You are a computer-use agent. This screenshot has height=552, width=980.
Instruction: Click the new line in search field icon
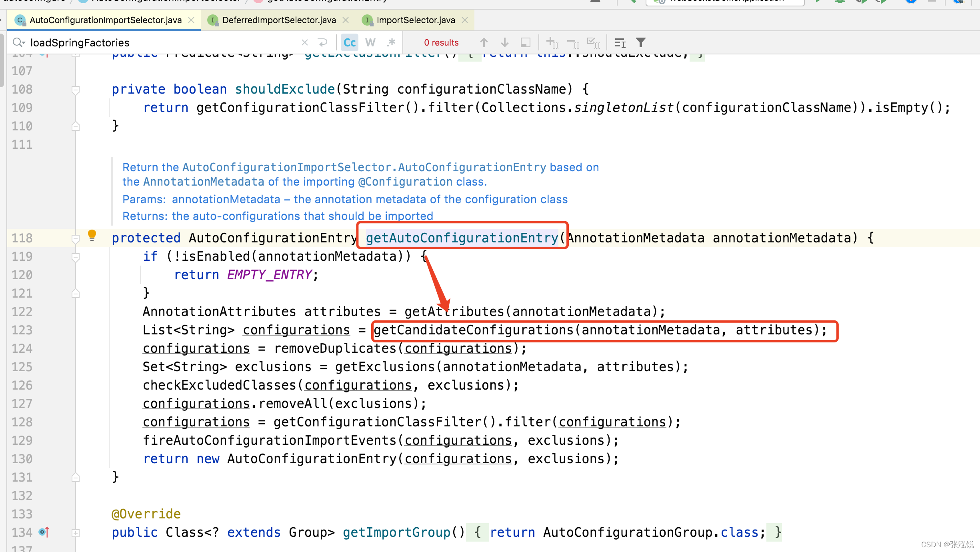pyautogui.click(x=322, y=42)
